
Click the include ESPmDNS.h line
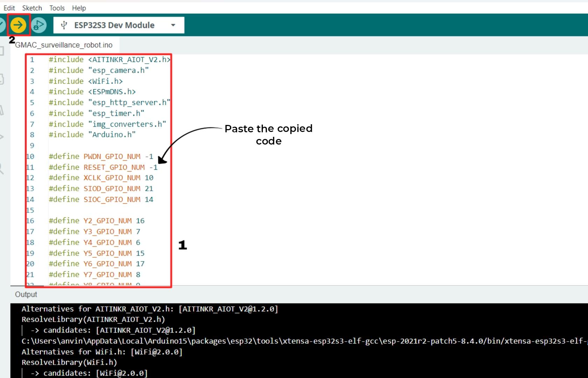(x=92, y=92)
